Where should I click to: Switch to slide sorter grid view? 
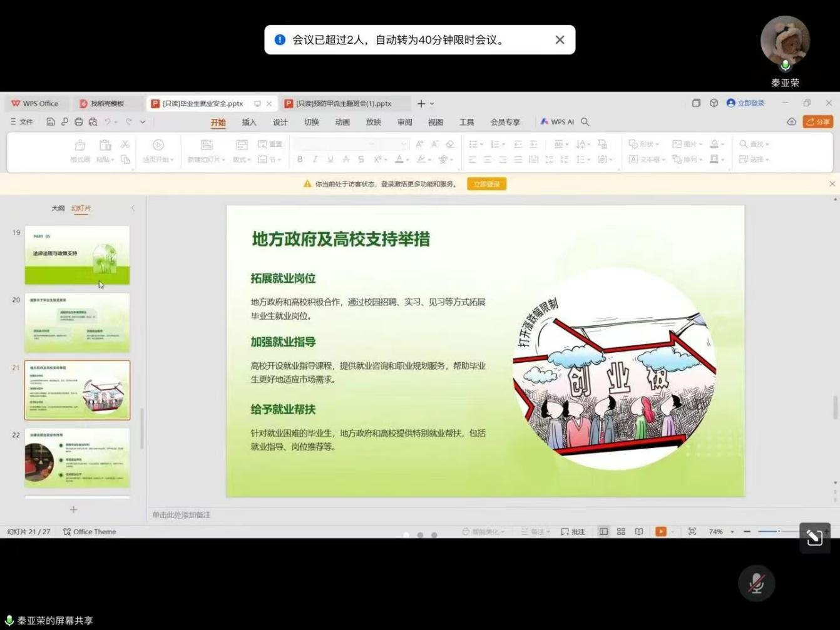pyautogui.click(x=621, y=531)
